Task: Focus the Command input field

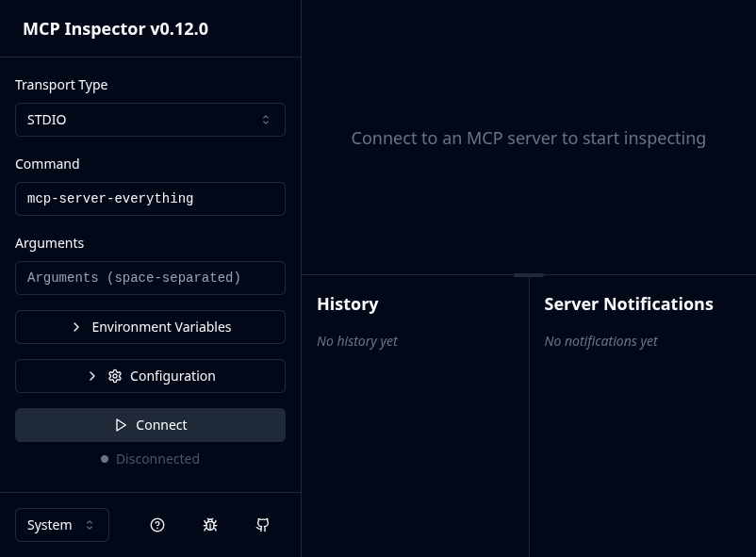Action: [x=150, y=199]
